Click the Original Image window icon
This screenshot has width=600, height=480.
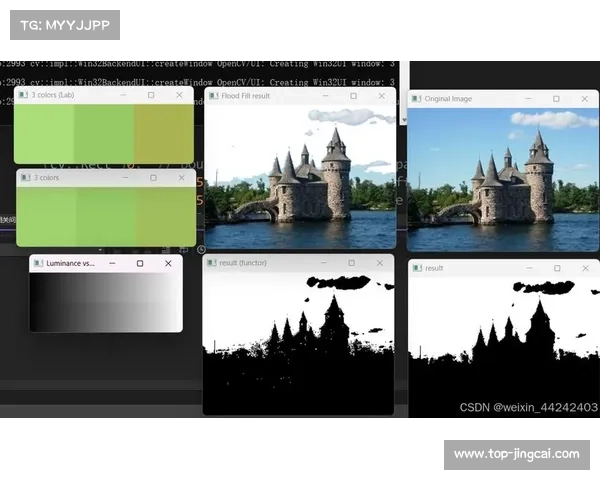tap(417, 99)
